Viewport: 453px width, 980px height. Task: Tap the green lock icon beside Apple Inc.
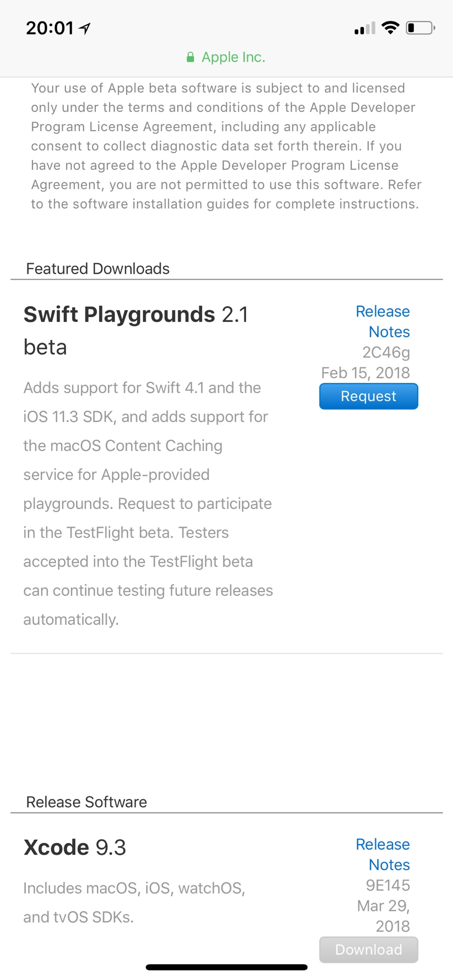[x=190, y=57]
